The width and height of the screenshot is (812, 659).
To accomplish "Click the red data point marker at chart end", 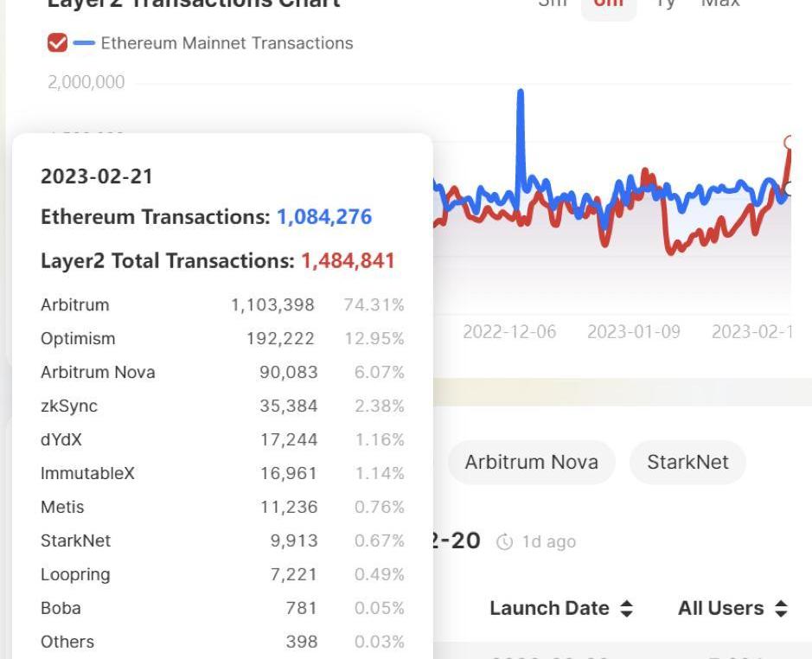I will (x=790, y=142).
